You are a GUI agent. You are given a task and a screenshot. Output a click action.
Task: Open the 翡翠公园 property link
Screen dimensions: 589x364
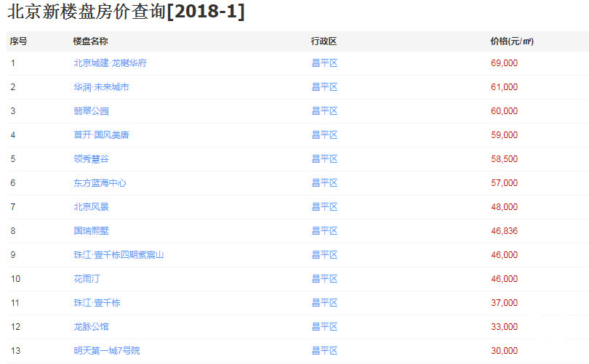point(92,111)
